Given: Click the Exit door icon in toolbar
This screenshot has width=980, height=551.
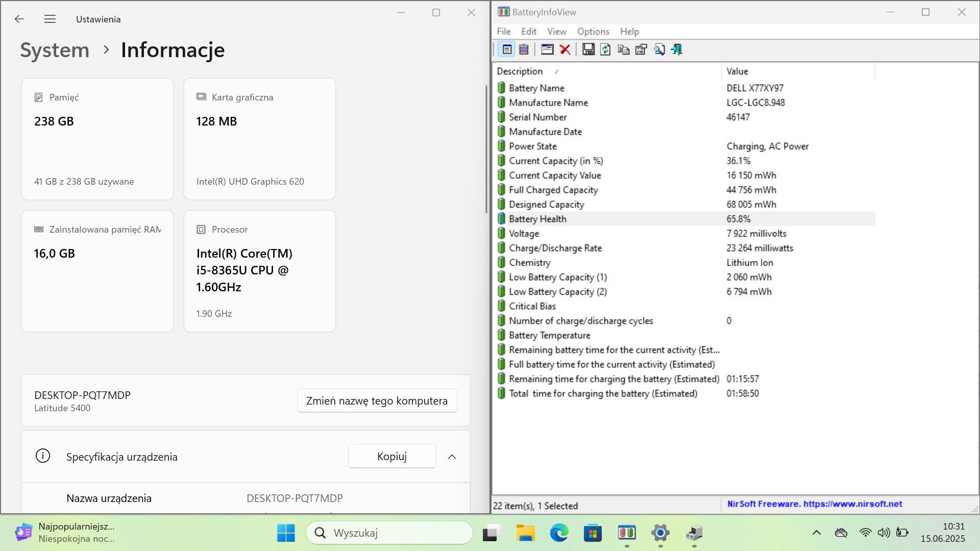Looking at the screenshot, I should 677,49.
